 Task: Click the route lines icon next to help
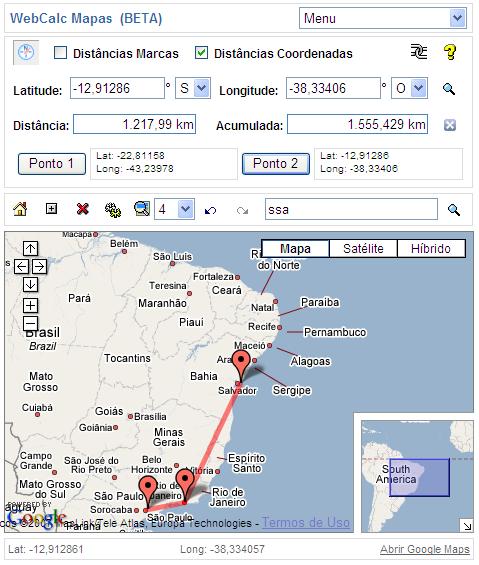coord(419,52)
